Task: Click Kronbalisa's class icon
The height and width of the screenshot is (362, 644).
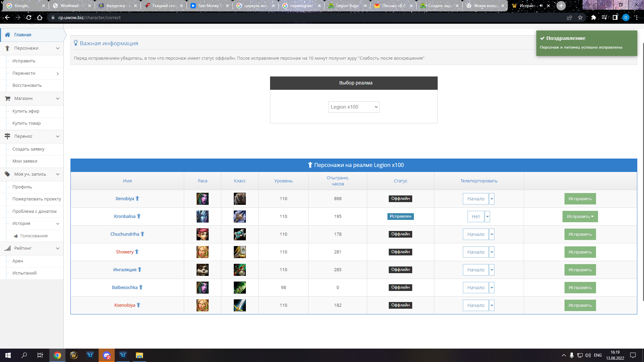Action: tap(239, 217)
